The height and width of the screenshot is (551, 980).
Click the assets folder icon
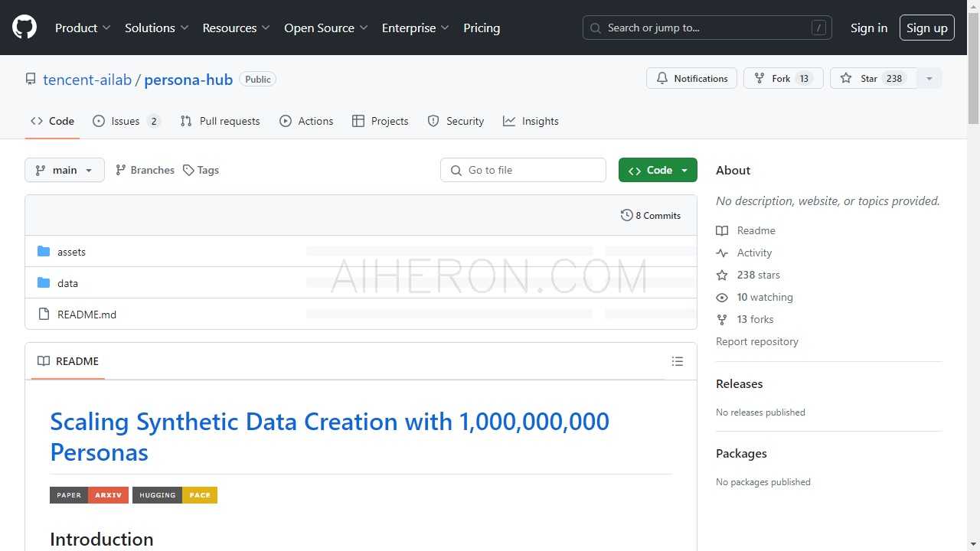[44, 252]
